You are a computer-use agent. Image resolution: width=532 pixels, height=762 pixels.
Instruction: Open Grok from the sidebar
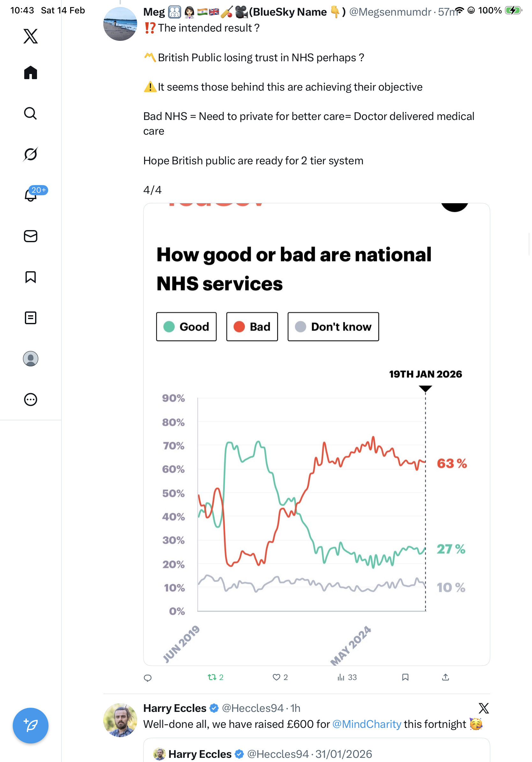pos(31,154)
